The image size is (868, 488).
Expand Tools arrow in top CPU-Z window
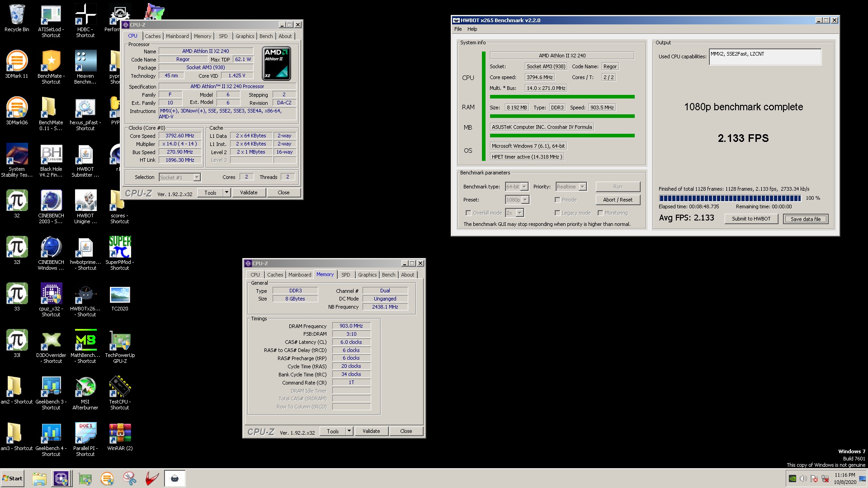[x=227, y=192]
